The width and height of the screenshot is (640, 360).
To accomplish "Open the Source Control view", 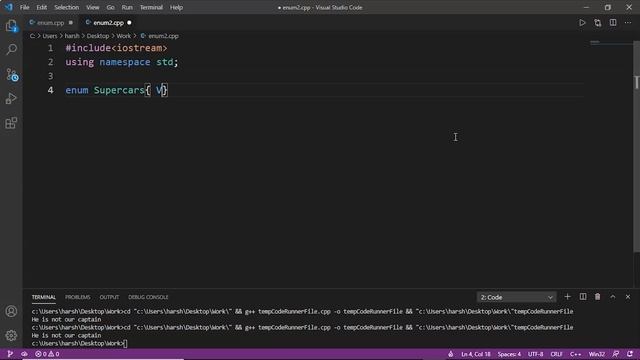I will pos(11,74).
